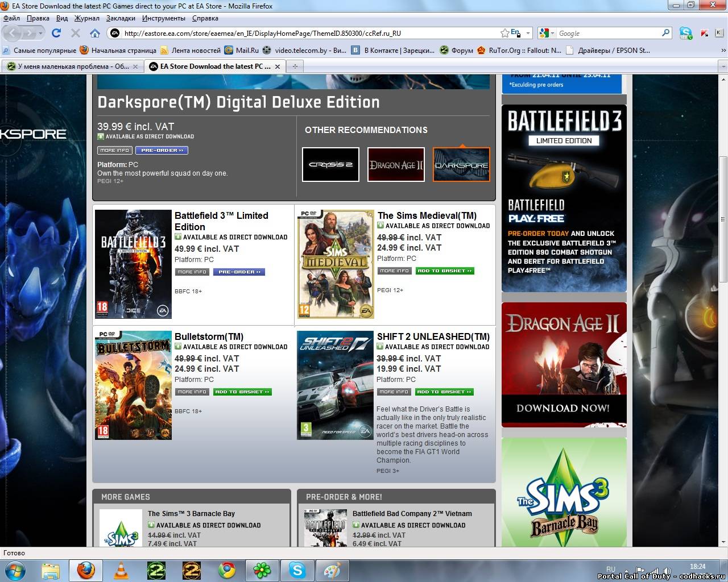Open the Bulletstorm box art cover
Image resolution: width=728 pixels, height=582 pixels.
pyautogui.click(x=133, y=385)
